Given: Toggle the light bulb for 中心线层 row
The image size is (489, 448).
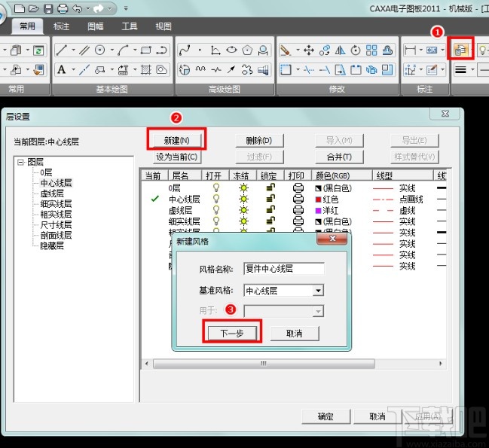Looking at the screenshot, I should (216, 199).
